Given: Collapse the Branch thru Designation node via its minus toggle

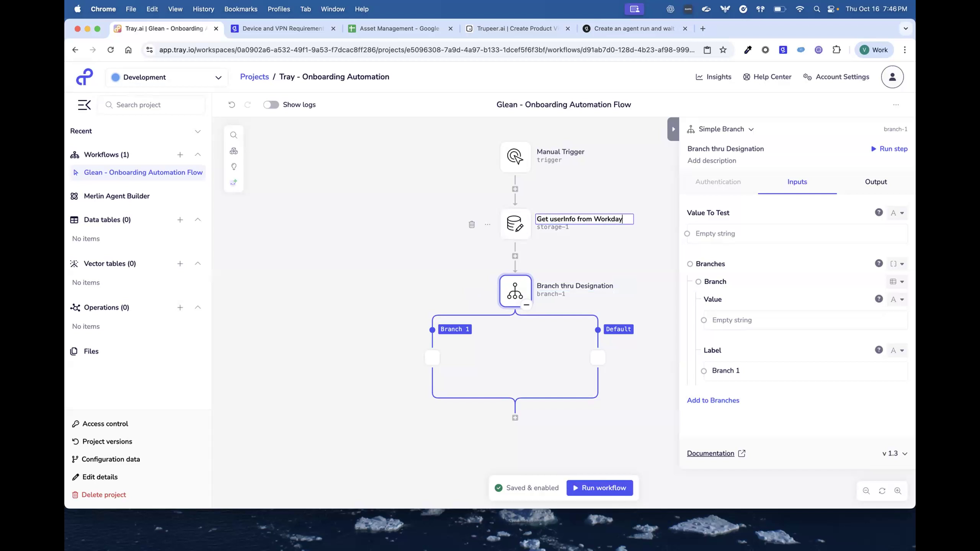Looking at the screenshot, I should [x=526, y=305].
